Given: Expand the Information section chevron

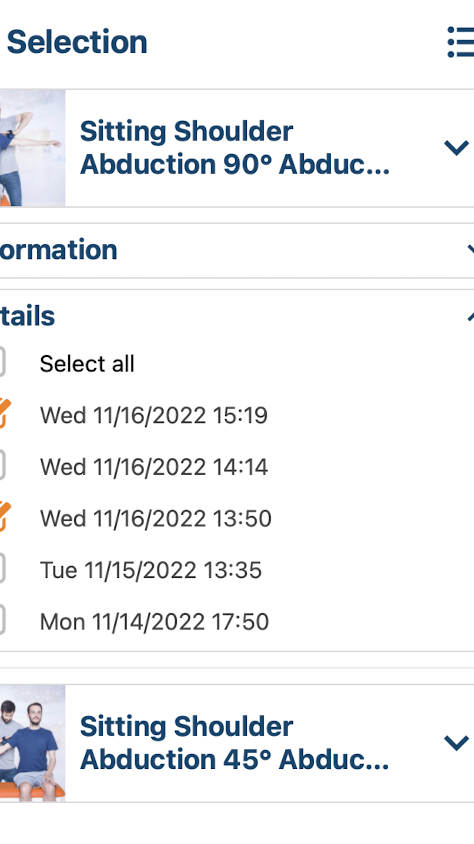Looking at the screenshot, I should point(470,250).
